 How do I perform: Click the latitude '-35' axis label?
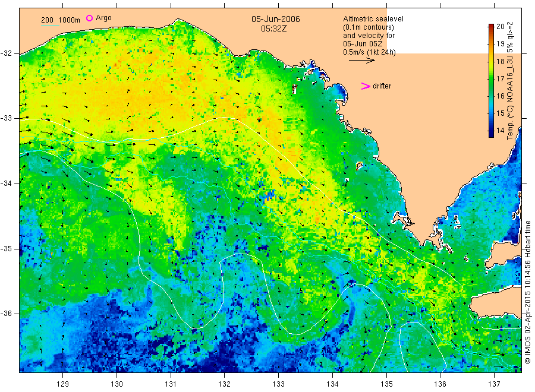(6, 248)
